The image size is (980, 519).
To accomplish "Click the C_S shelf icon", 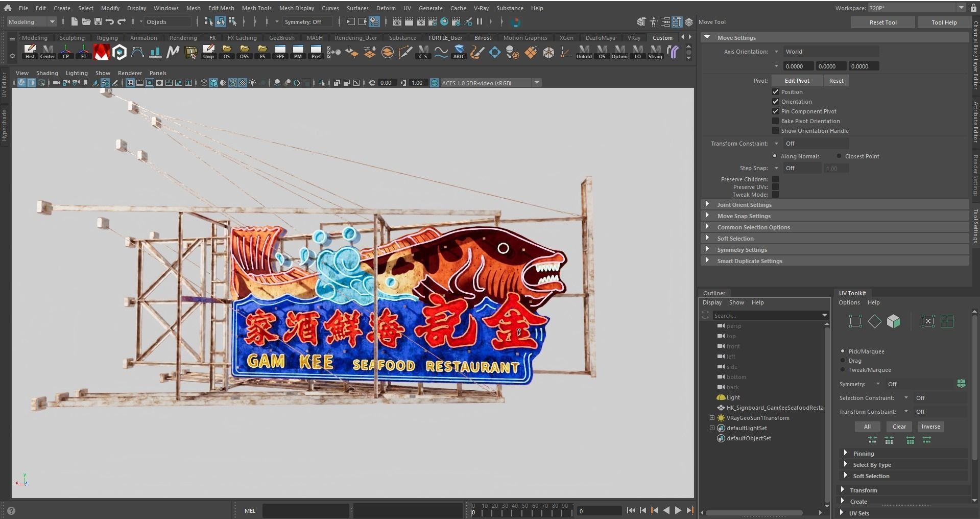I will (x=423, y=52).
